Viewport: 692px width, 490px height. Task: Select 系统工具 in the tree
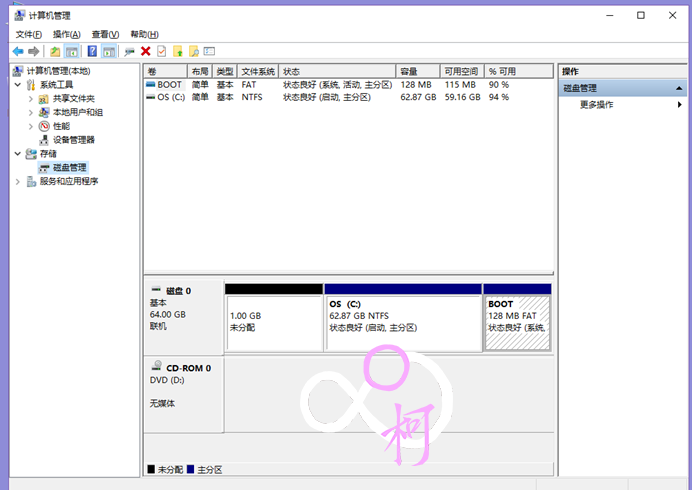tap(56, 85)
